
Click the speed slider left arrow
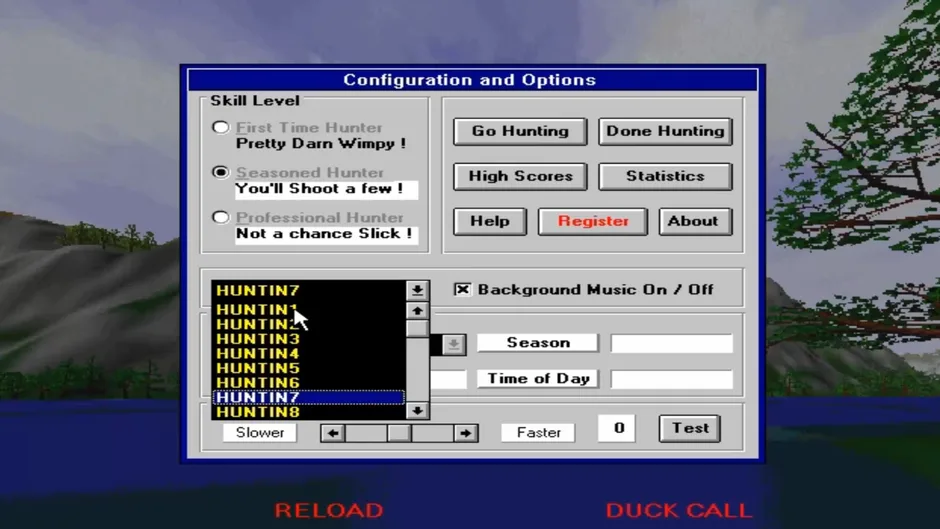click(333, 432)
